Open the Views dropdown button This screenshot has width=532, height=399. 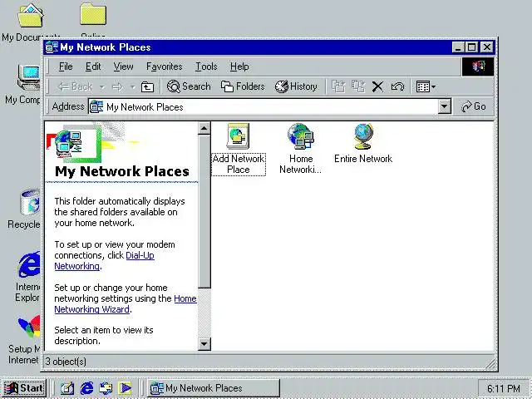point(426,86)
